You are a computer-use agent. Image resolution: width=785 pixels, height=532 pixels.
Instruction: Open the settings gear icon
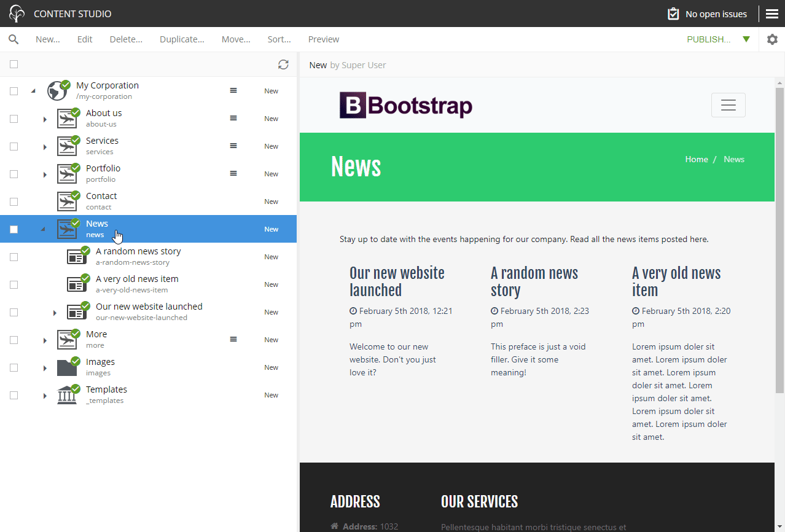tap(772, 39)
